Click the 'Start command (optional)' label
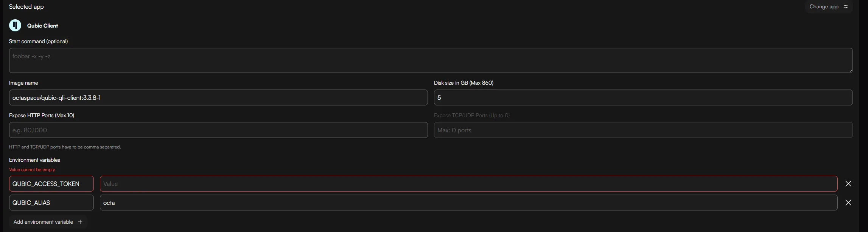This screenshot has height=232, width=868. click(39, 41)
